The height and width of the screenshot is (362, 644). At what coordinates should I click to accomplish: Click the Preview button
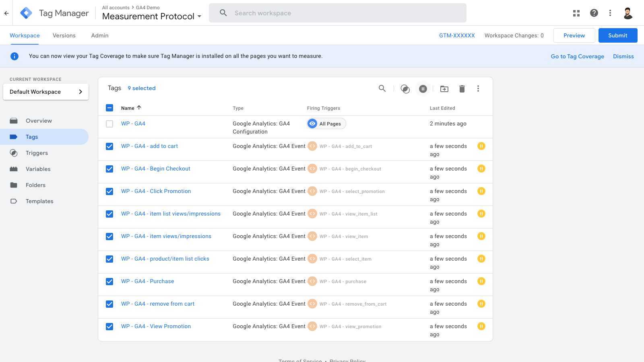tap(574, 35)
